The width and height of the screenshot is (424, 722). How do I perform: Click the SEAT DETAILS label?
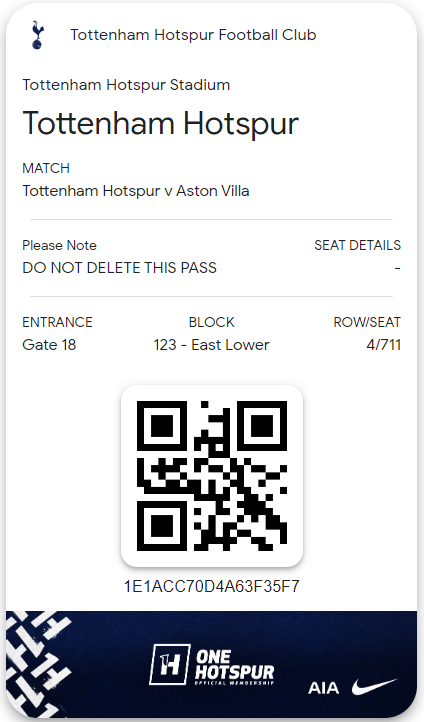pos(357,245)
